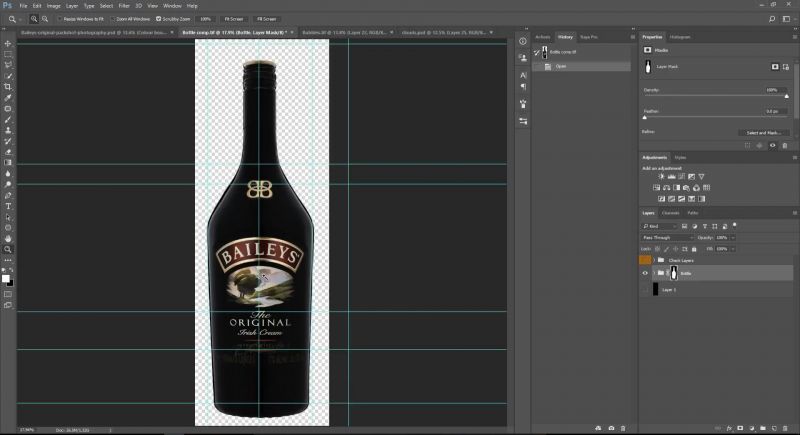Select the Zoom tool in the toolbox
Viewport: 800px width, 435px height.
[8, 249]
